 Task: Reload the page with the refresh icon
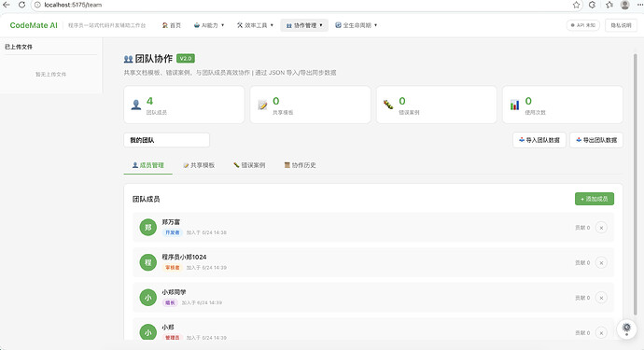tap(21, 5)
